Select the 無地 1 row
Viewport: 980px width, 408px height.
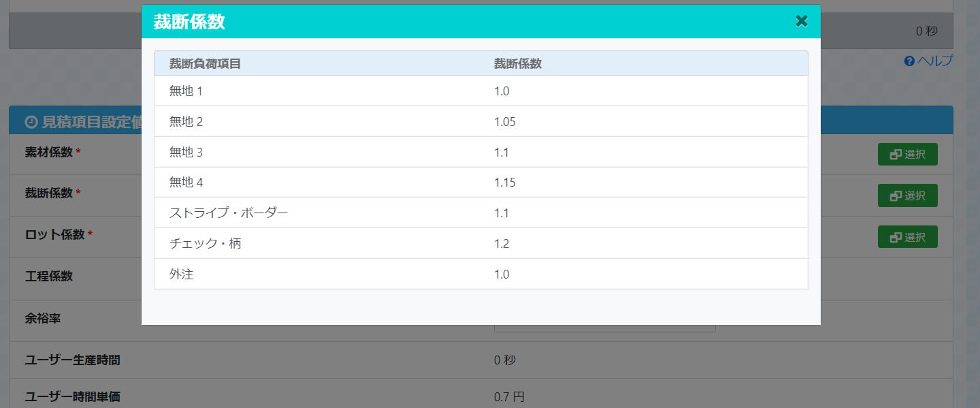click(x=481, y=91)
